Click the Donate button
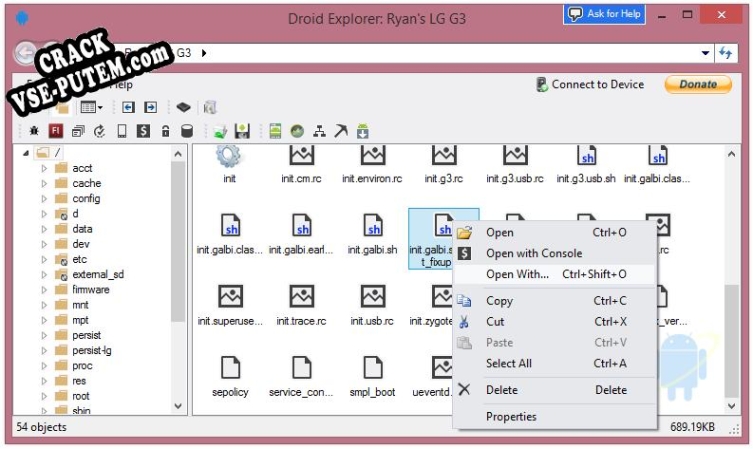753x449 pixels. tap(698, 85)
